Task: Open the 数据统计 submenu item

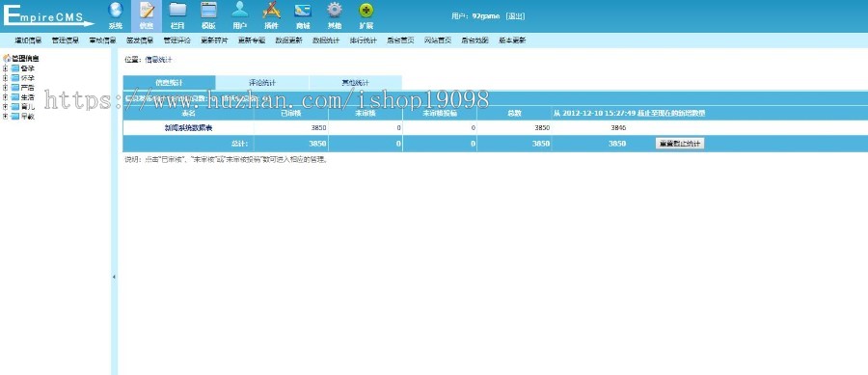Action: (x=326, y=40)
